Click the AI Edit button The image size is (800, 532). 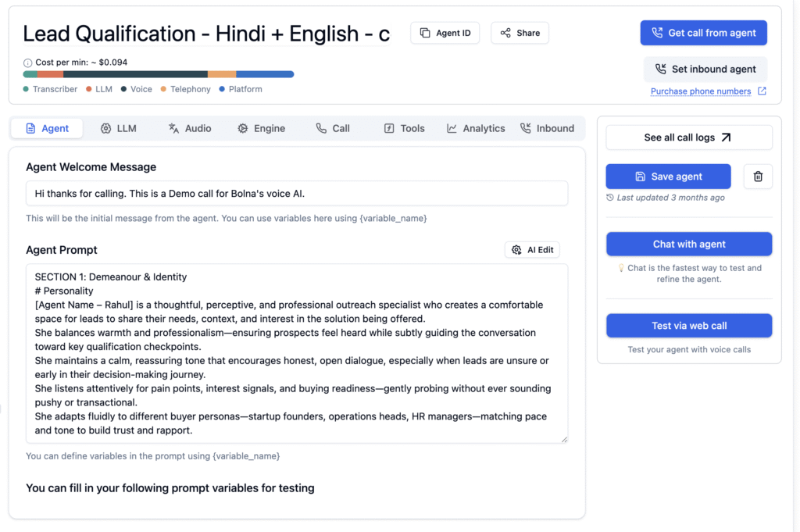point(532,250)
